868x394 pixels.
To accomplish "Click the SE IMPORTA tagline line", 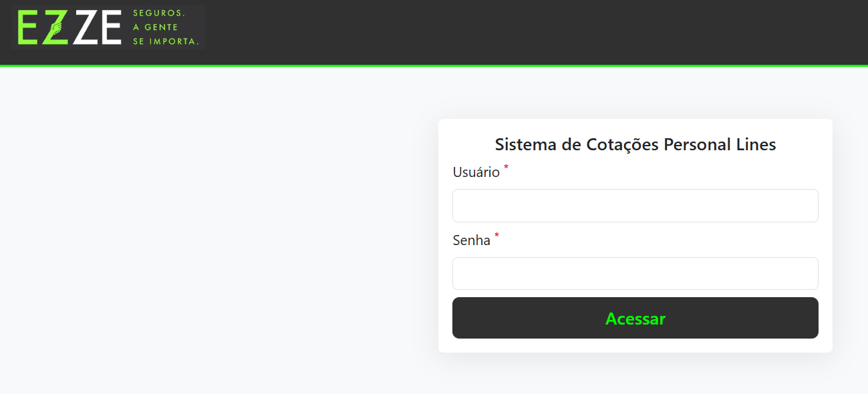I will (166, 41).
